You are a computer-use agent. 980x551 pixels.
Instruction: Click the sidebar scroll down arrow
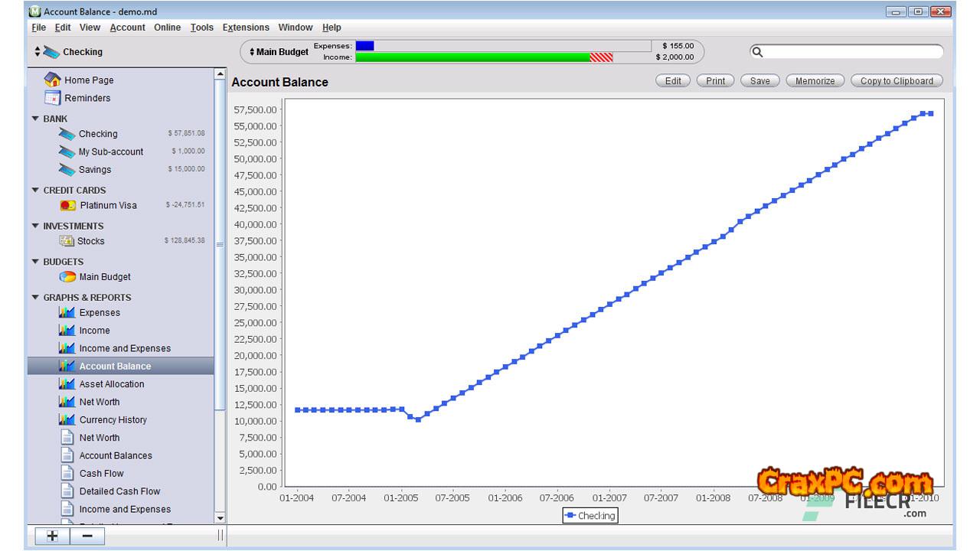(220, 518)
